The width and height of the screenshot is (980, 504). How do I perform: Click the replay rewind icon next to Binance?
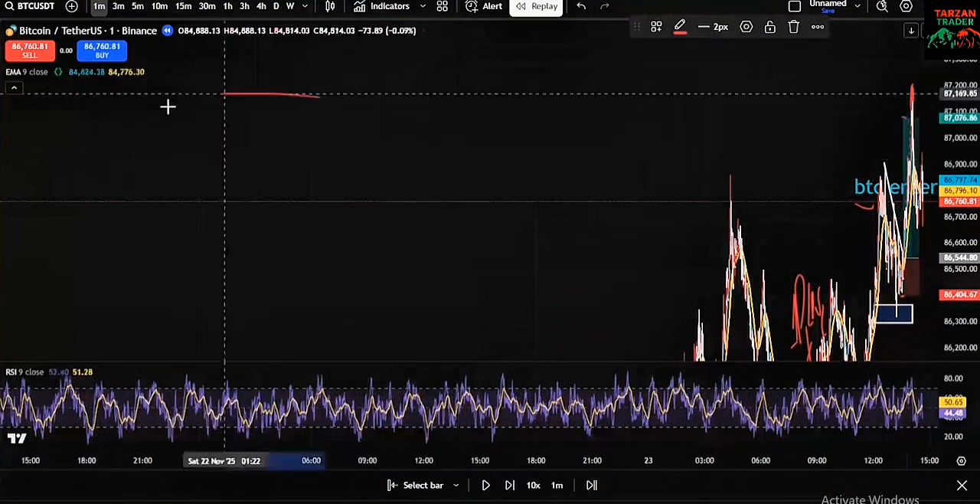pos(167,31)
